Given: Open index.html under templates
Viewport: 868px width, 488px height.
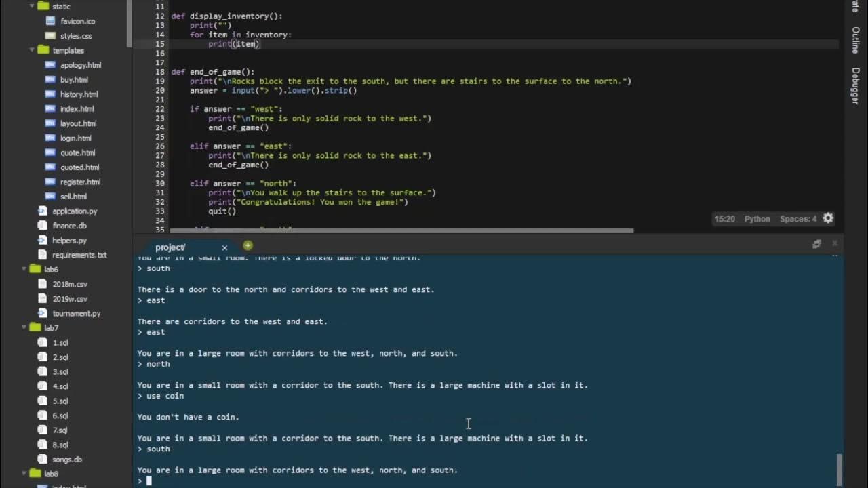Looking at the screenshot, I should point(77,109).
